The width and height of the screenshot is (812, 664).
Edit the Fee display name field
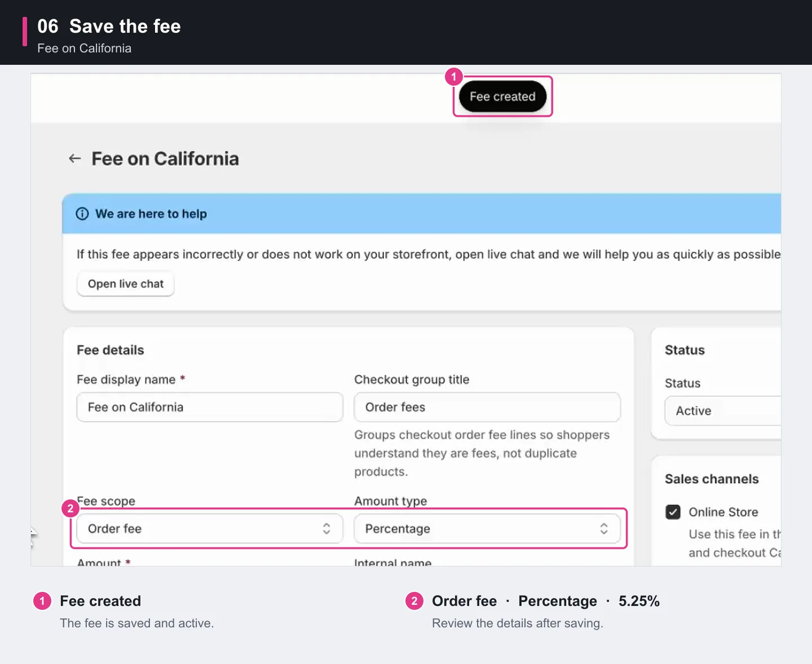210,407
